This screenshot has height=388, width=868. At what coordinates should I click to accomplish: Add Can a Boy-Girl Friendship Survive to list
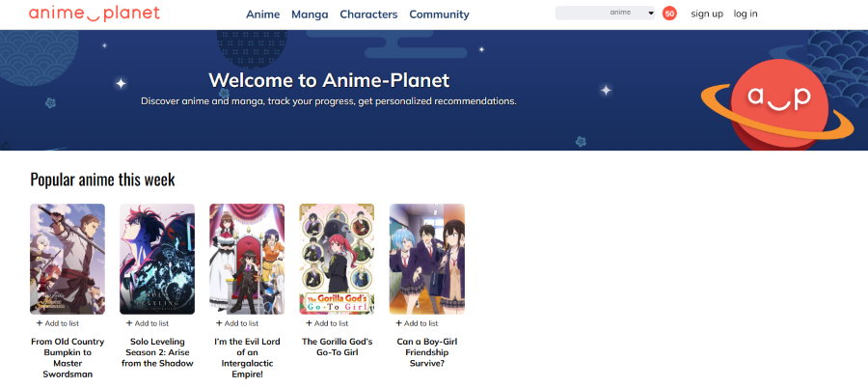pos(417,323)
